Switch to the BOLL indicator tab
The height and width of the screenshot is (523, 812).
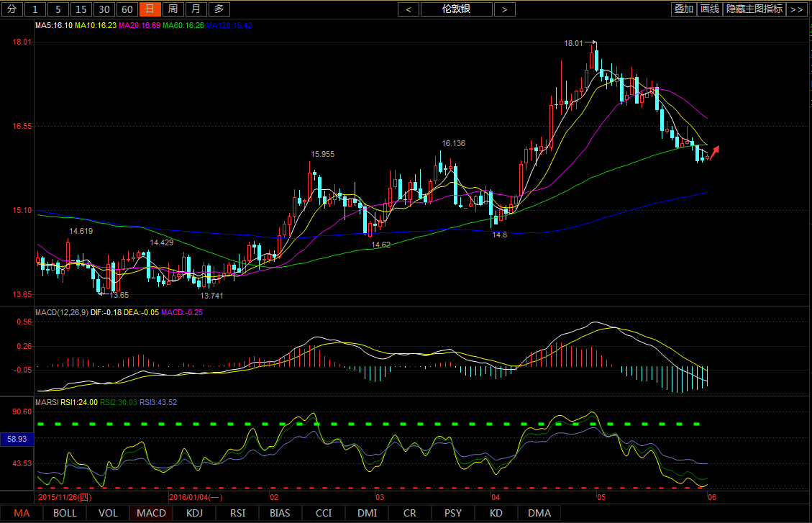click(x=65, y=513)
